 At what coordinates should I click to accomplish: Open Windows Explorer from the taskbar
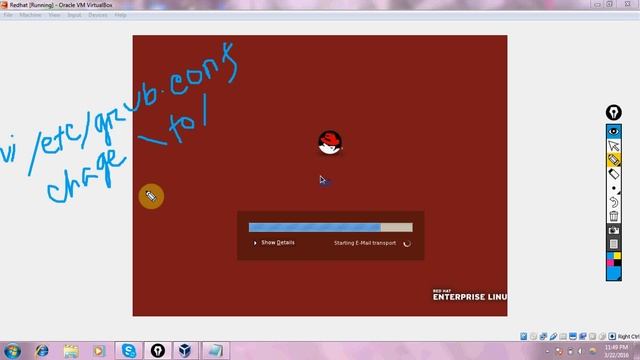(x=71, y=351)
